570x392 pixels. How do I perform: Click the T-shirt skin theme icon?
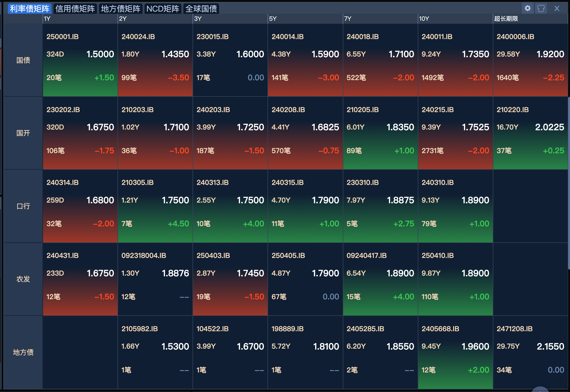pyautogui.click(x=541, y=8)
